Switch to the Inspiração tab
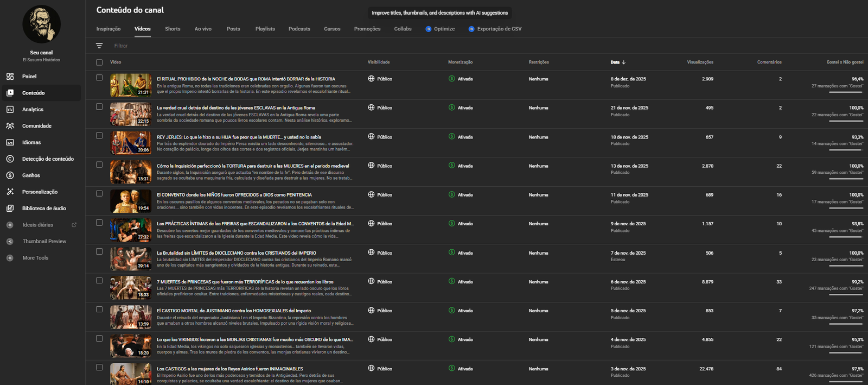 tap(108, 29)
